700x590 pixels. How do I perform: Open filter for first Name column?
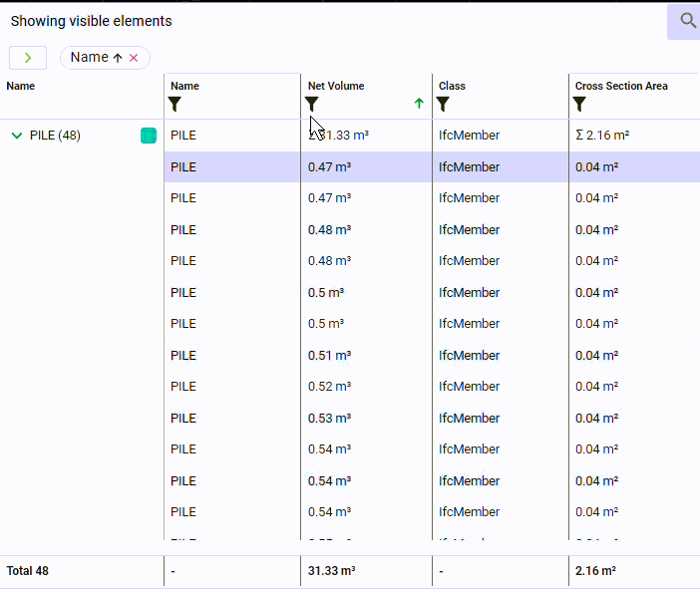click(175, 104)
